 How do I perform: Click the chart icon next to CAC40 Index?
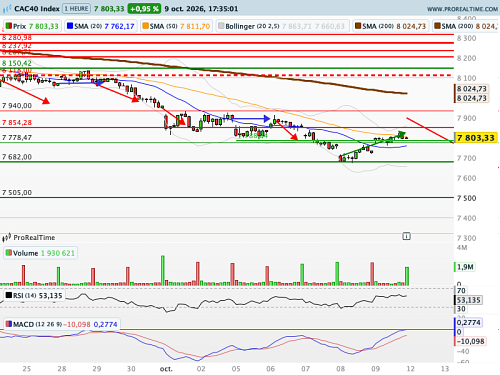tap(7, 9)
